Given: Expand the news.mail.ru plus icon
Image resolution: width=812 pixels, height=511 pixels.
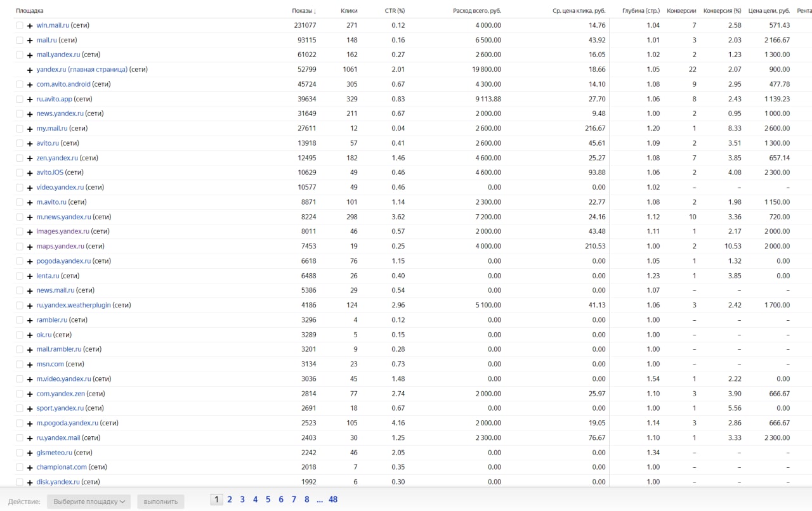Looking at the screenshot, I should [30, 290].
